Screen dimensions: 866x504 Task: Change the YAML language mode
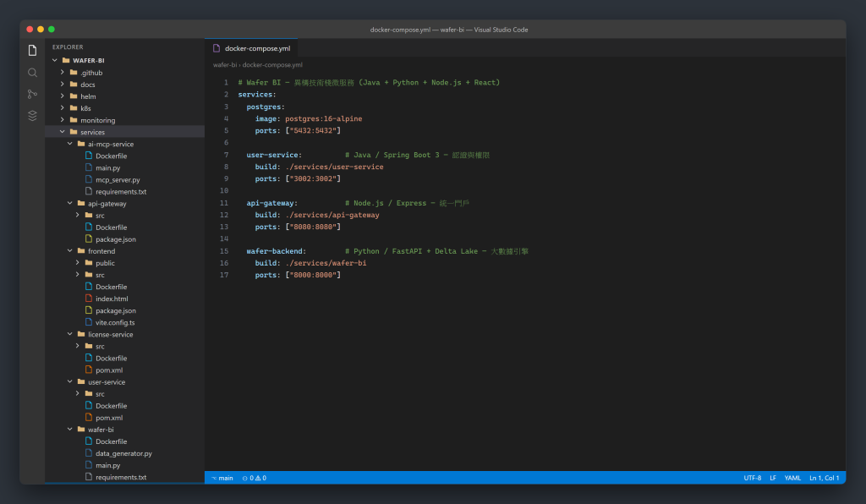pyautogui.click(x=792, y=478)
